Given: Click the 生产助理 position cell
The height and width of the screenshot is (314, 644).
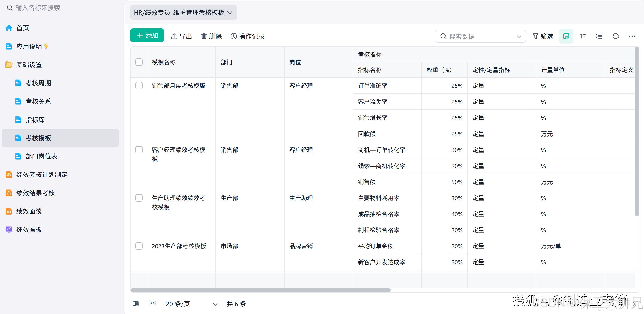Looking at the screenshot, I should coord(318,214).
